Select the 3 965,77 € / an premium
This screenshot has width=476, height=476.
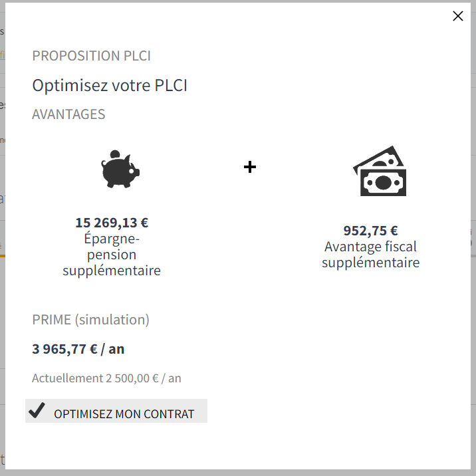(x=78, y=349)
